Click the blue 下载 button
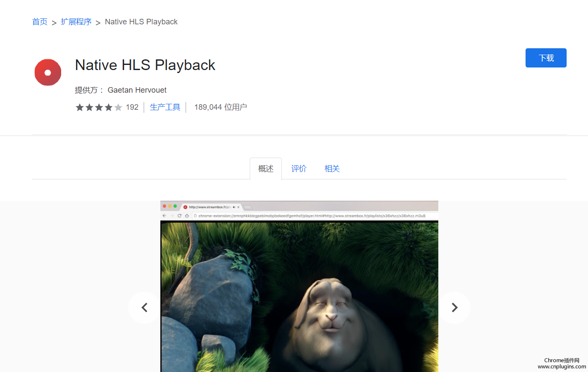 click(x=546, y=58)
